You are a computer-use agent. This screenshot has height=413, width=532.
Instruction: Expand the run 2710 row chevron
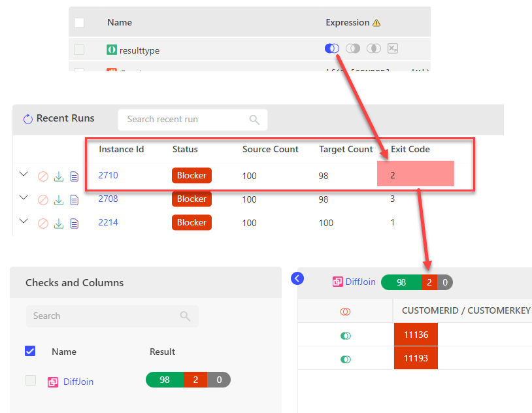[x=24, y=174]
